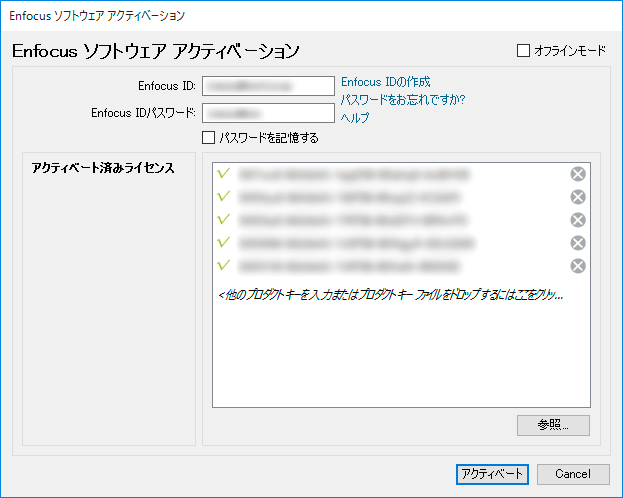623x498 pixels.
Task: Click the green checkmark of the first license
Action: pyautogui.click(x=224, y=173)
